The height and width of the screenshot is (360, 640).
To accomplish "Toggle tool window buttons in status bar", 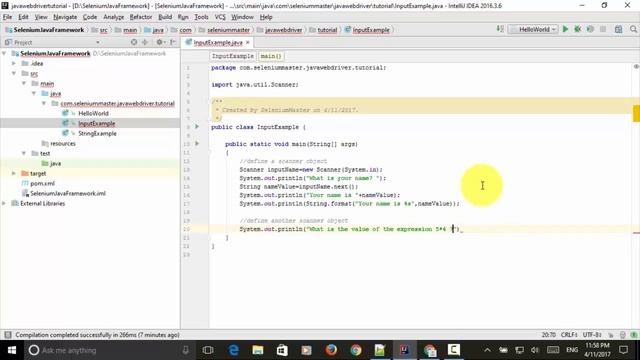I will [7, 335].
